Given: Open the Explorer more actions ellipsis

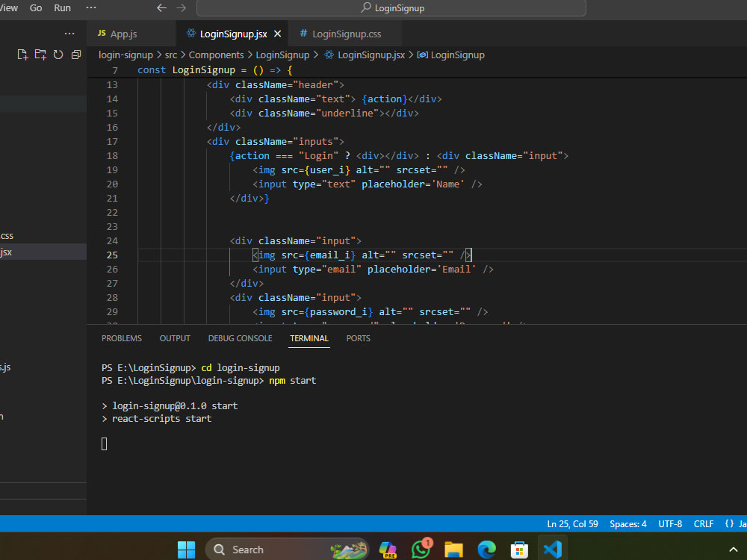Looking at the screenshot, I should pos(69,34).
